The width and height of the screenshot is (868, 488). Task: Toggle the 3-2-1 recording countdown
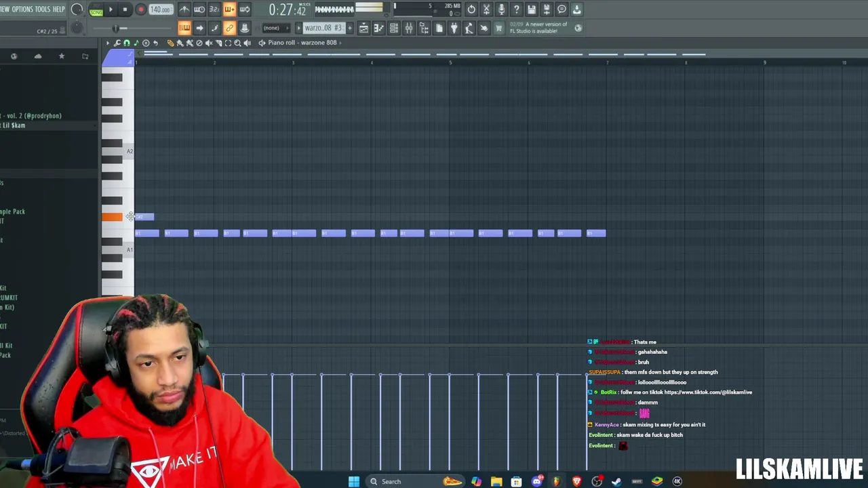click(x=214, y=9)
